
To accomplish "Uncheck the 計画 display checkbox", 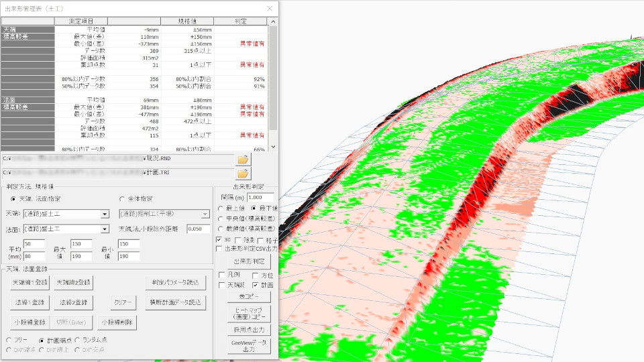I will click(256, 285).
